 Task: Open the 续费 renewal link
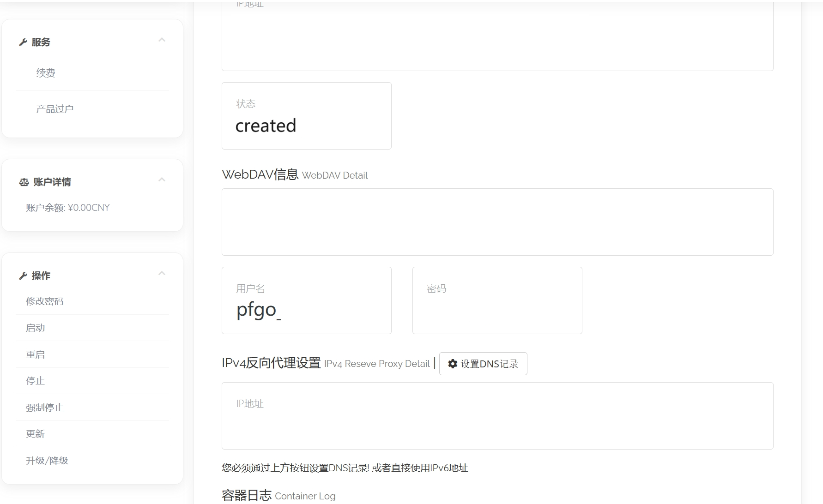46,73
